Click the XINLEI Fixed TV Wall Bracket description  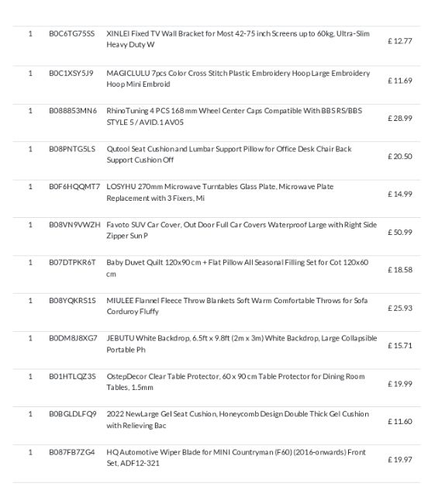[x=238, y=39]
